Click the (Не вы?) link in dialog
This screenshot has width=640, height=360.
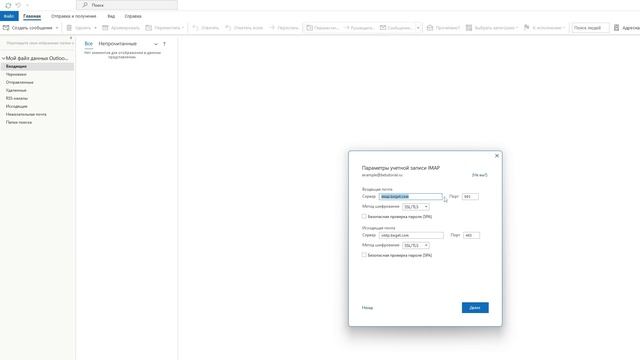[480, 175]
